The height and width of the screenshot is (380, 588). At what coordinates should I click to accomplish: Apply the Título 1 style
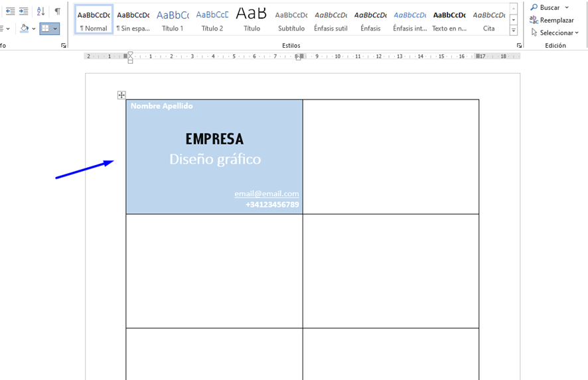coord(173,19)
